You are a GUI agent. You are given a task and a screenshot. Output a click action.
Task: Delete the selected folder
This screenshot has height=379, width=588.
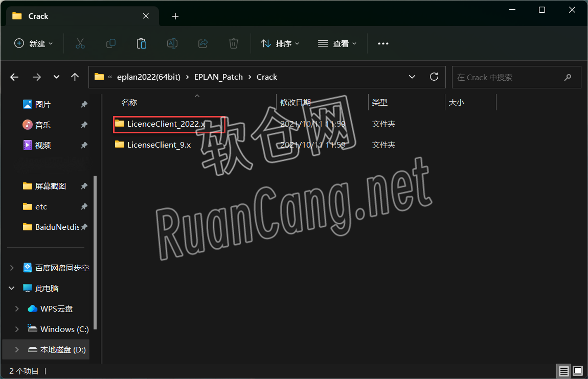coord(234,43)
